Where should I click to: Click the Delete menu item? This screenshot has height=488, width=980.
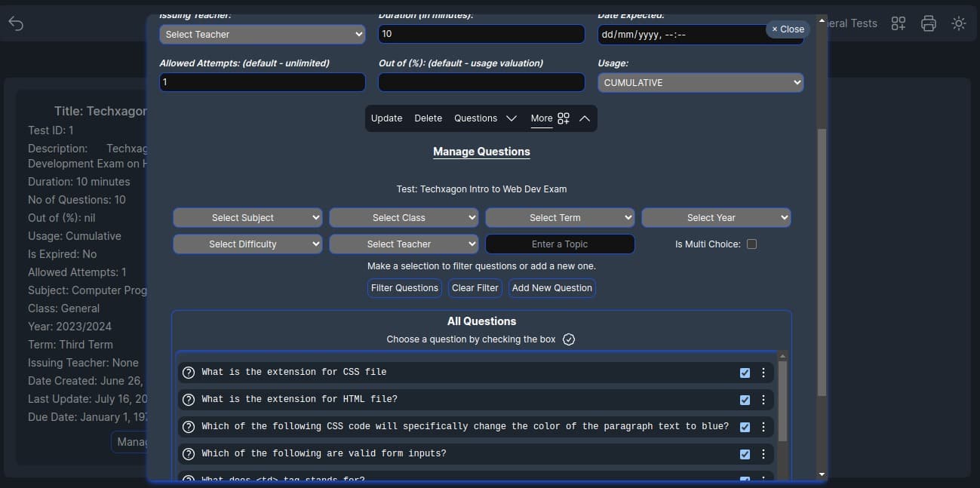(x=429, y=118)
